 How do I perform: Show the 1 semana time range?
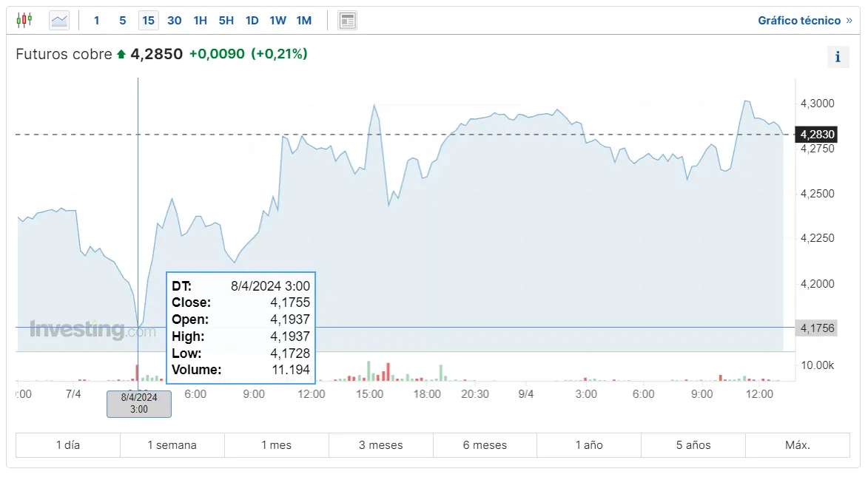click(x=172, y=445)
